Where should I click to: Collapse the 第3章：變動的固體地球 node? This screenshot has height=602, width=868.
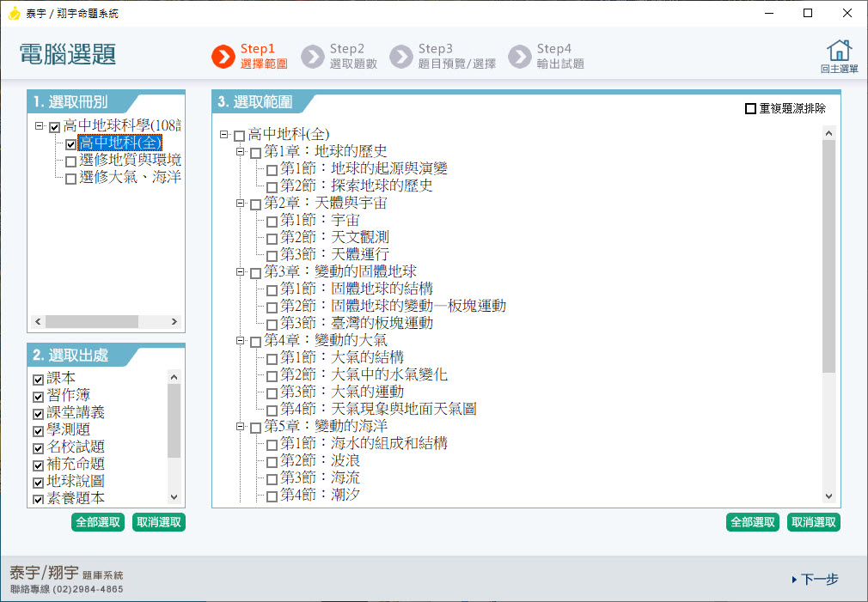241,272
